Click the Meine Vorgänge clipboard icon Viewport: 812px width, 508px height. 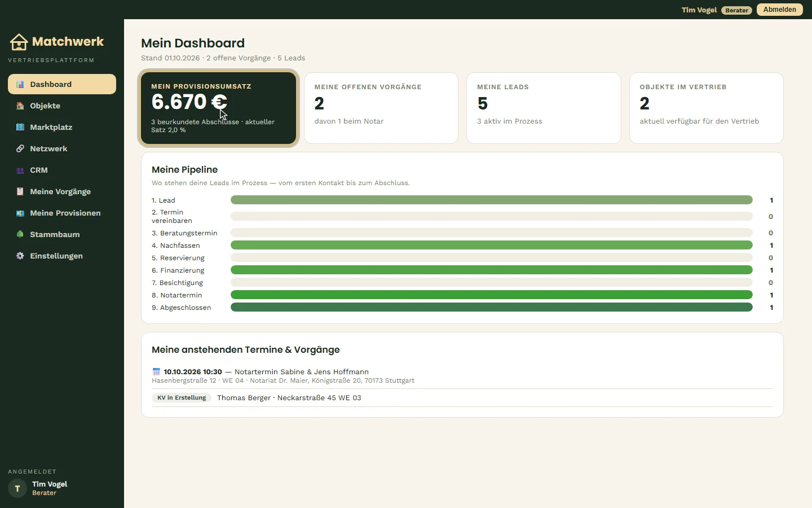point(20,191)
